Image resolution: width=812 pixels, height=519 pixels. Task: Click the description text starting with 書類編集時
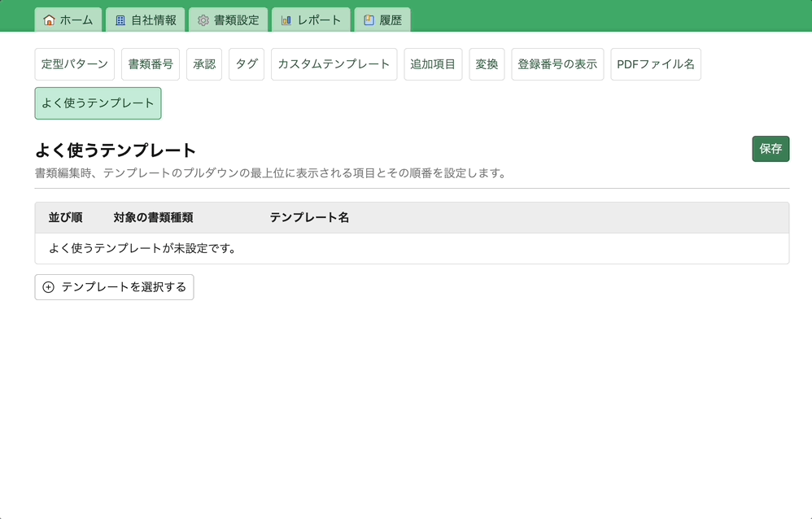(270, 173)
